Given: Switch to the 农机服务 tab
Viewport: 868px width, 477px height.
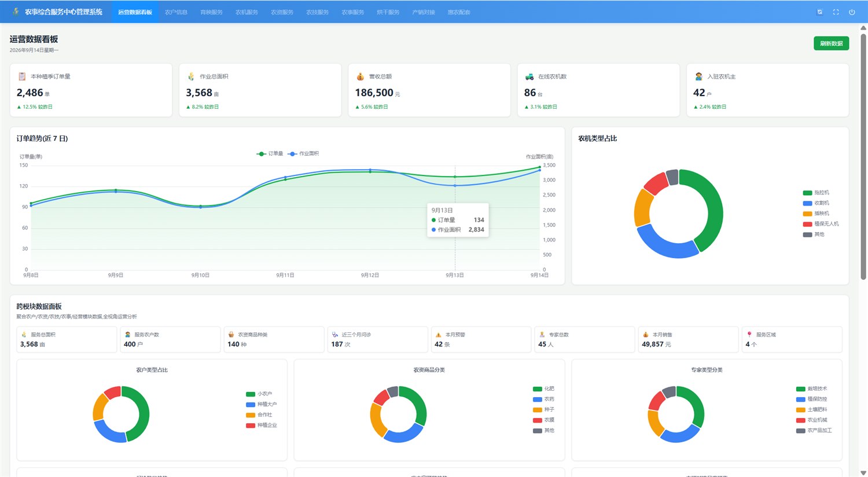Looking at the screenshot, I should click(247, 12).
